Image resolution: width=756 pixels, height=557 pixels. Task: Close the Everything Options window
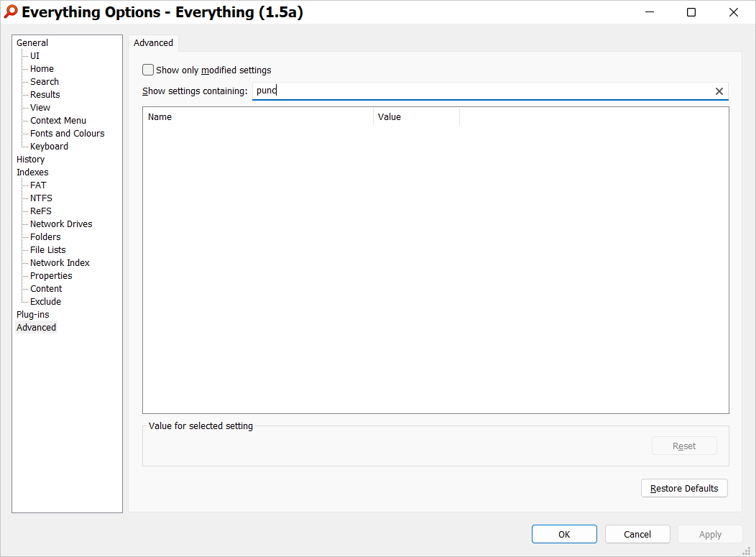coord(733,12)
